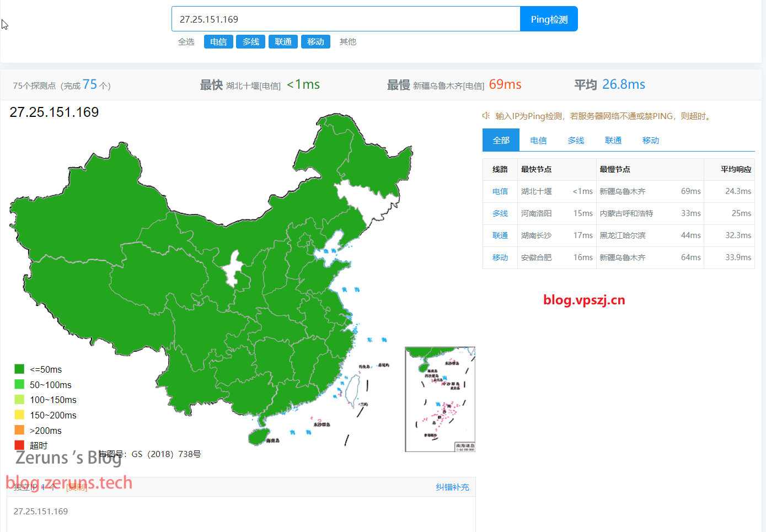The width and height of the screenshot is (766, 532).
Task: Toggle the 多线 filter below search box
Action: [251, 42]
